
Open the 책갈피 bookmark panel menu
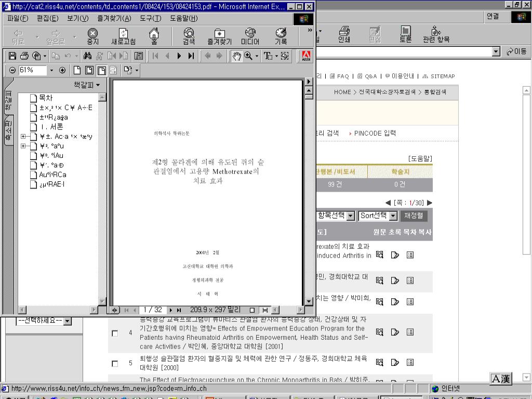(x=87, y=85)
